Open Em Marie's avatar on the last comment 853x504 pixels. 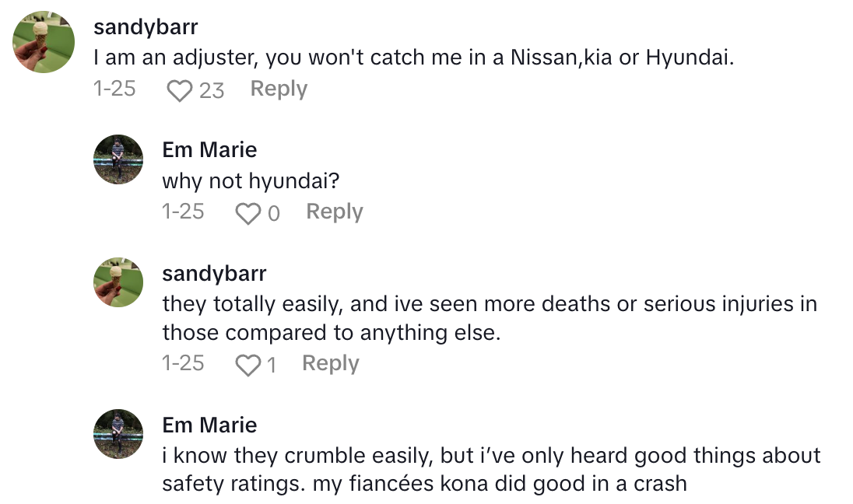tap(118, 434)
